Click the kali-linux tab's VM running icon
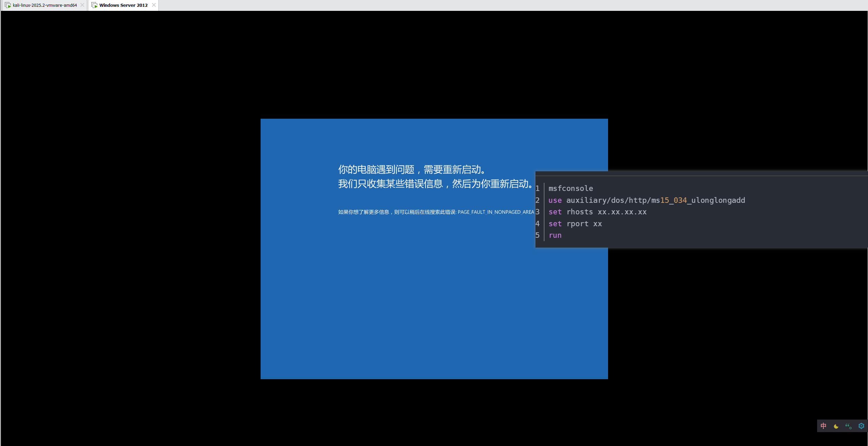868x446 pixels. [x=8, y=5]
